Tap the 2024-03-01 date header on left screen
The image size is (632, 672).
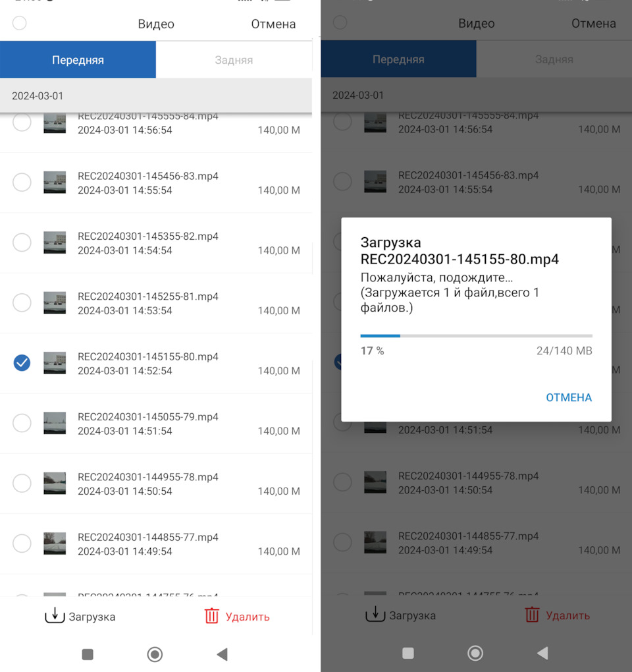point(38,96)
